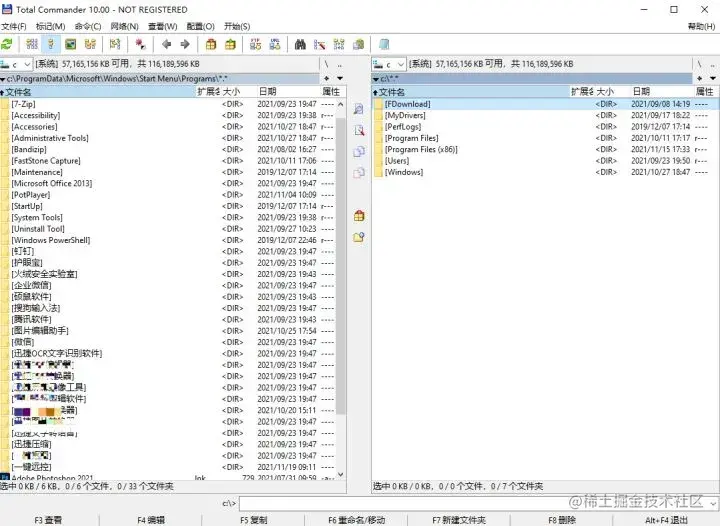Viewport: 720px width, 526px height.
Task: Open the right panel directory history arrow
Action: click(x=713, y=78)
